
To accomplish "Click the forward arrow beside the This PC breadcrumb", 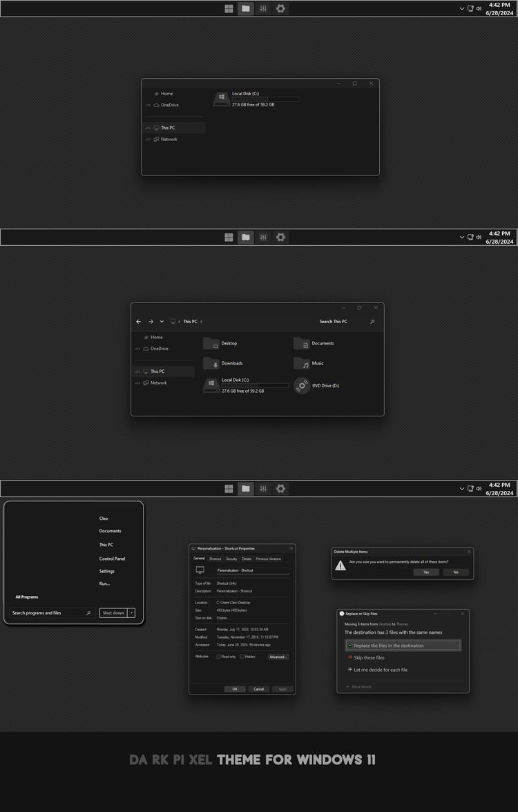I will (151, 322).
